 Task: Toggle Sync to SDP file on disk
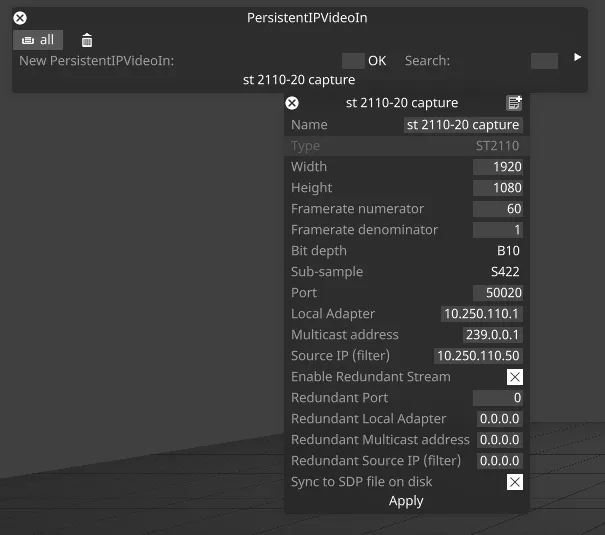(515, 482)
